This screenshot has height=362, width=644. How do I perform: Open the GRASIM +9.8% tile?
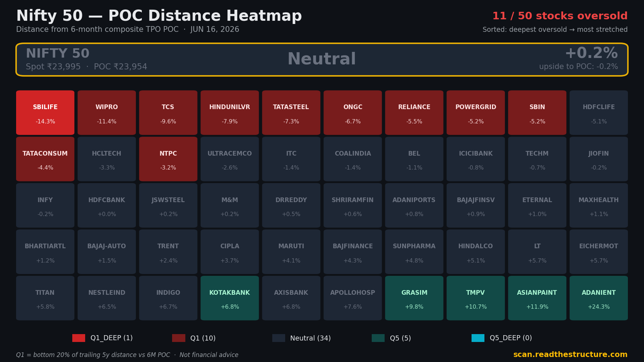(x=414, y=298)
